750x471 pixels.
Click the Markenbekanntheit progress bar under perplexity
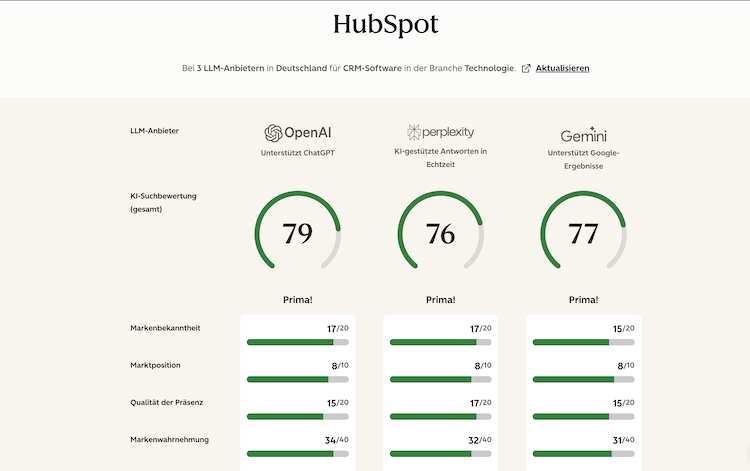[x=441, y=342]
